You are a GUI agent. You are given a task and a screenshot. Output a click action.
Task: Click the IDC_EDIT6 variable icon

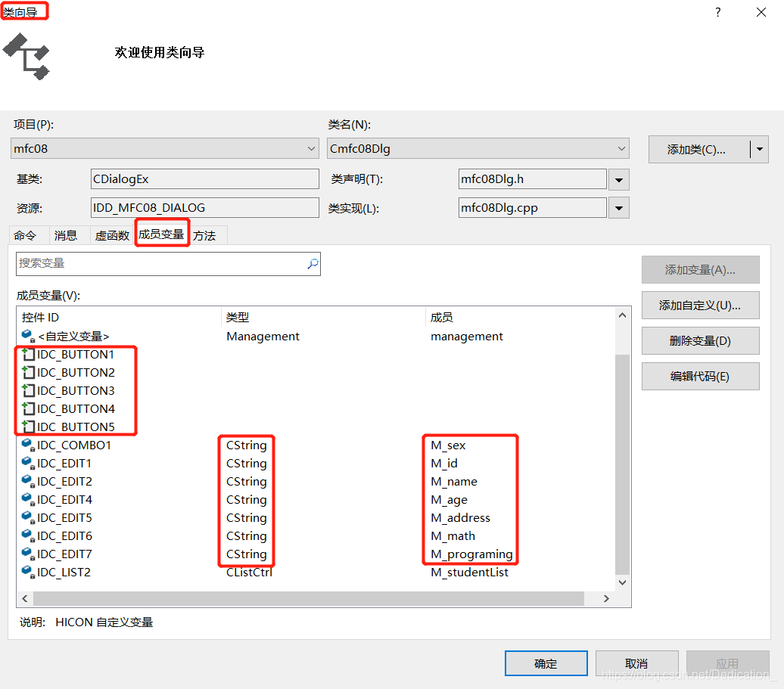28,535
